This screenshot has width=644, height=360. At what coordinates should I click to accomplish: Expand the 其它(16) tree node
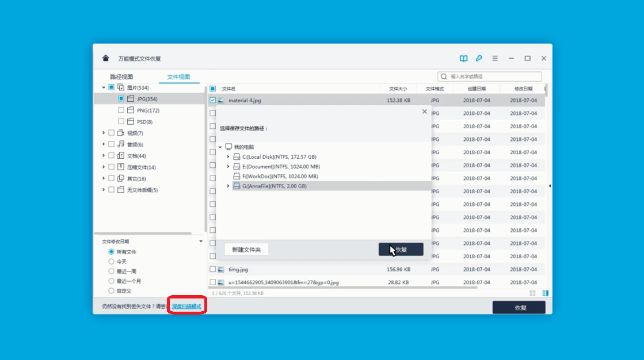click(104, 179)
